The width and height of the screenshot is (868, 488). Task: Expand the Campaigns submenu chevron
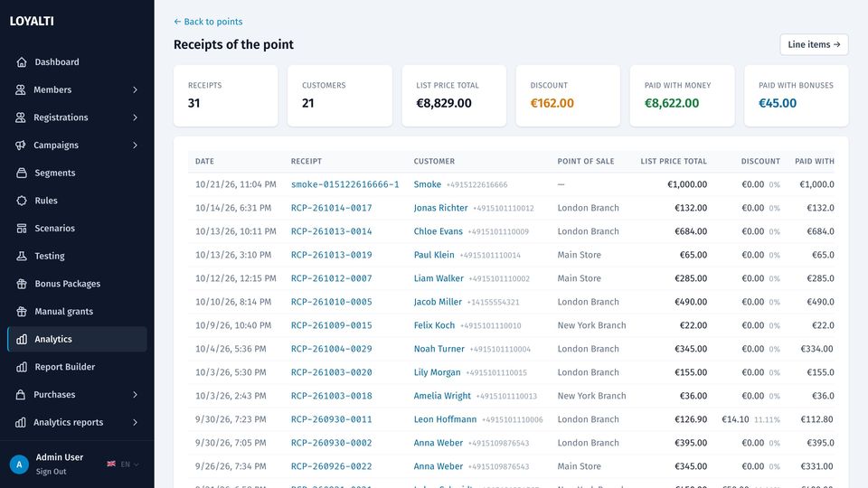(x=135, y=145)
